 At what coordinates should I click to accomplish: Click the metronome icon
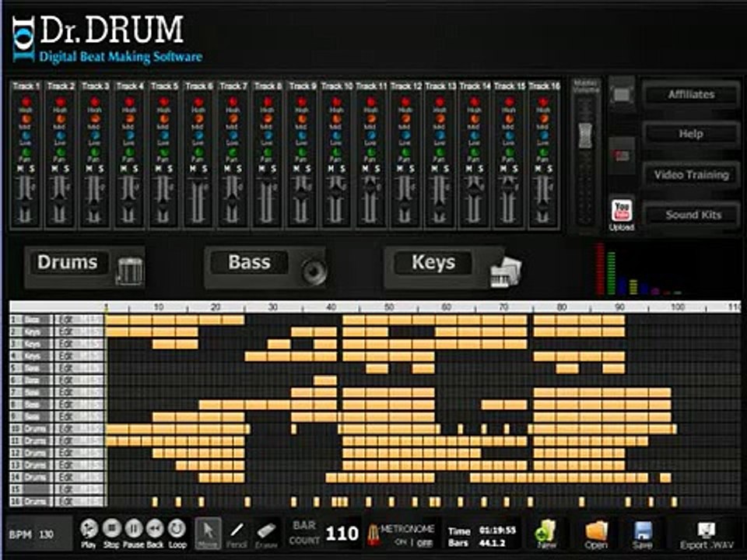click(x=373, y=535)
